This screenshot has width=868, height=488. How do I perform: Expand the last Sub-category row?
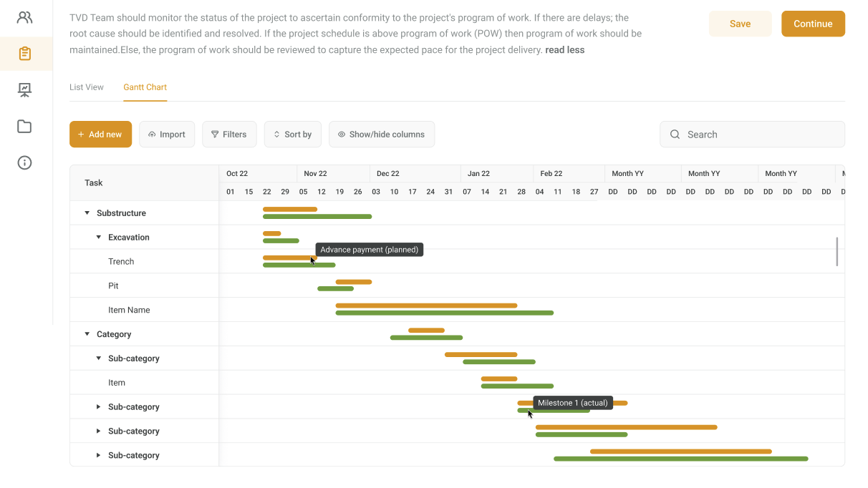click(99, 455)
